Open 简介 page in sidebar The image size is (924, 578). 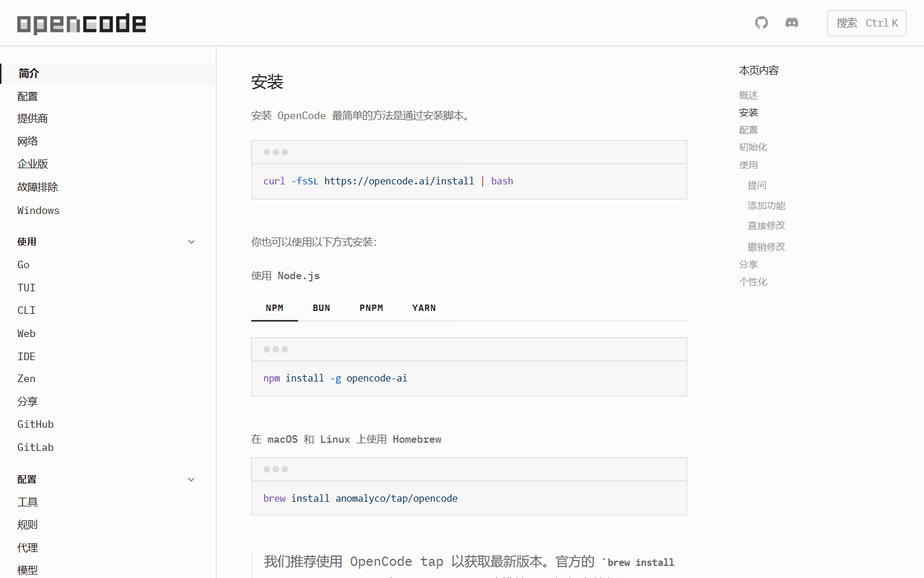pos(108,73)
